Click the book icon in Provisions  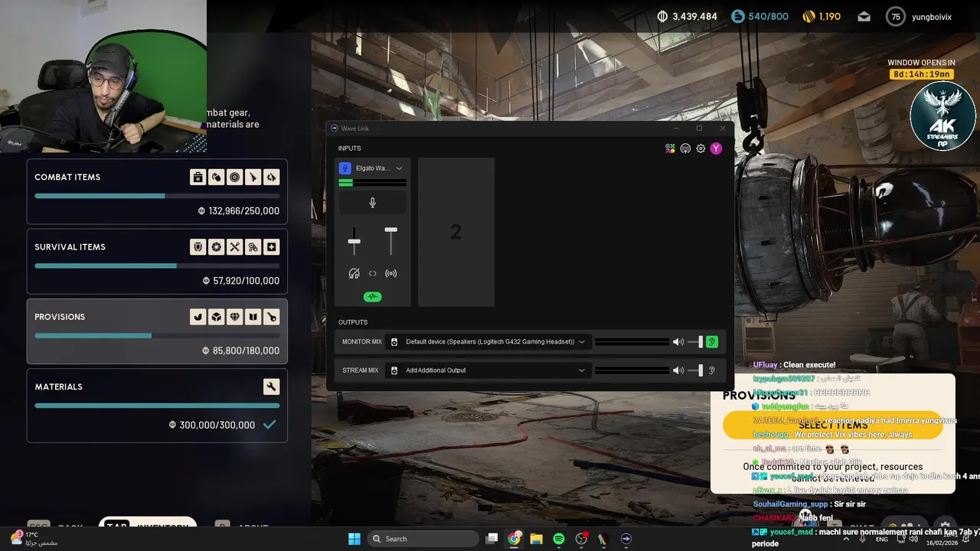pos(253,317)
